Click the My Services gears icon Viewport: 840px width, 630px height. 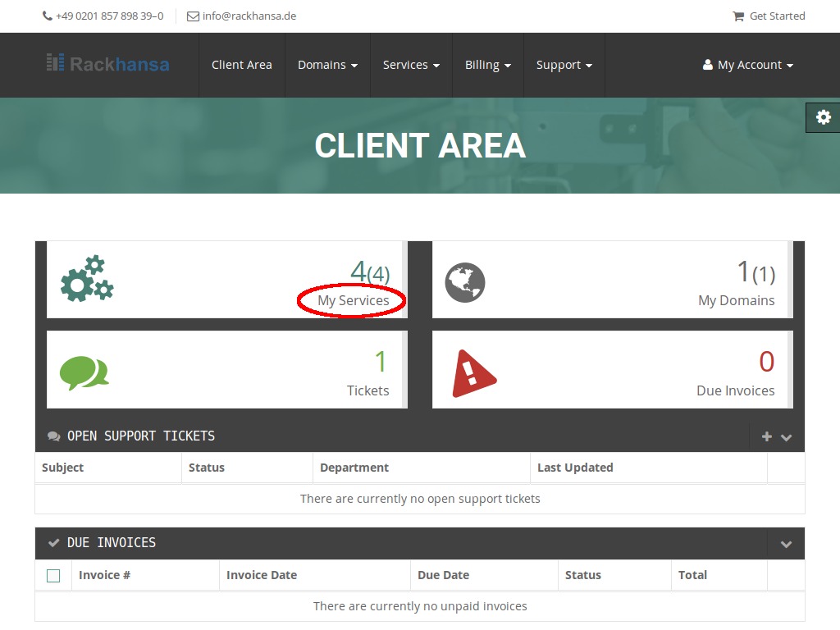(87, 279)
